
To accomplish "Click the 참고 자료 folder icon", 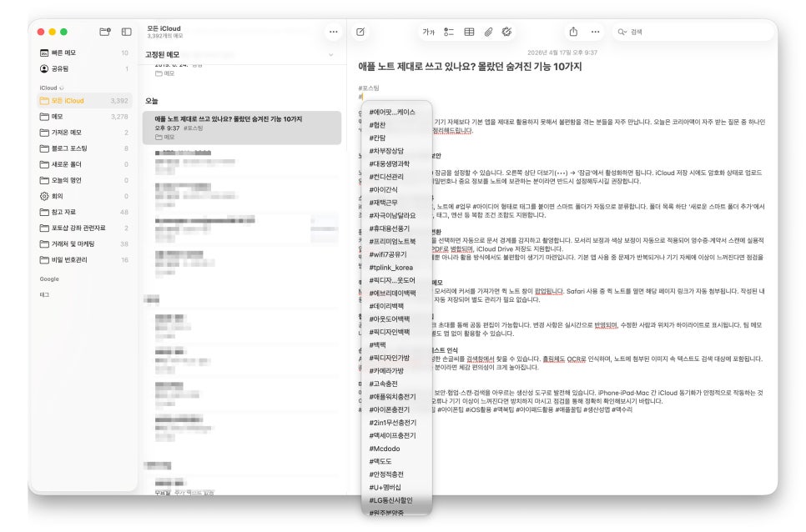I will 44,212.
